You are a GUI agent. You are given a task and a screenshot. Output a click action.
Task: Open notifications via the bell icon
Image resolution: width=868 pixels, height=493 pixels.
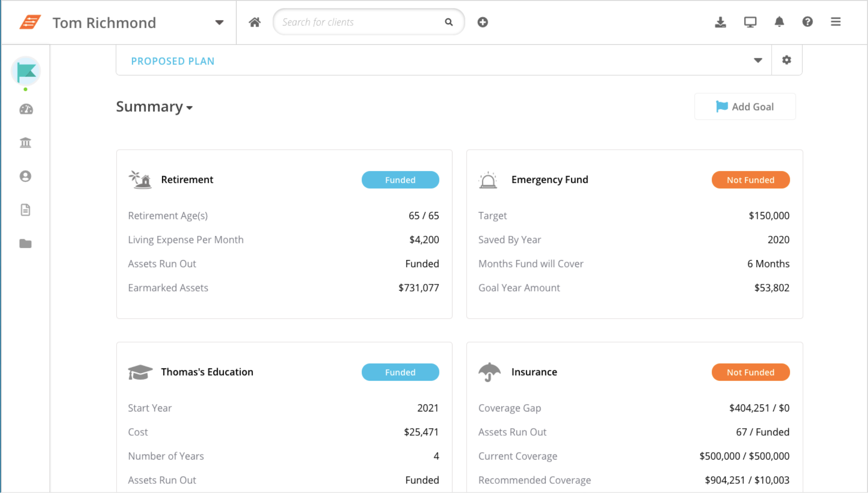coord(779,22)
